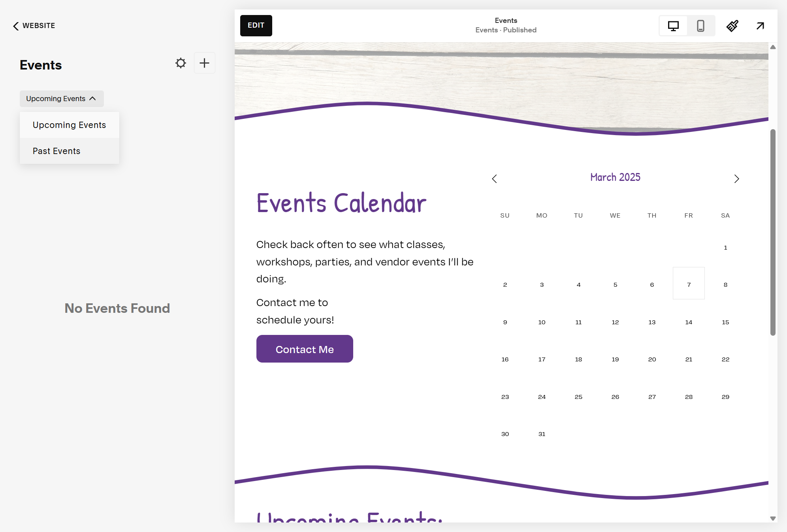Select March 15 on the calendar
Screen dimensions: 787x532
click(725, 322)
